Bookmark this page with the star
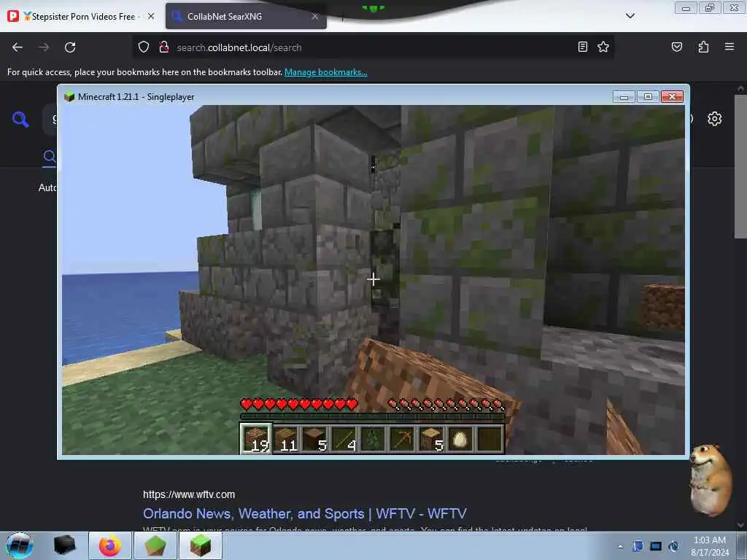This screenshot has width=747, height=560. click(x=603, y=47)
